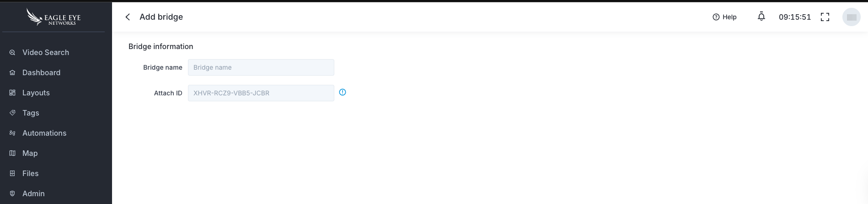868x204 pixels.
Task: Go to the Dashboard page
Action: [x=41, y=73]
